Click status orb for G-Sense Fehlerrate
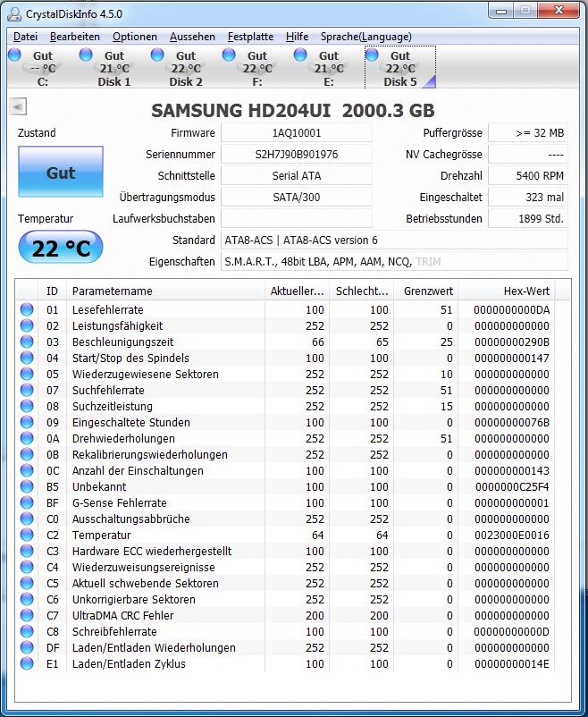The height and width of the screenshot is (717, 588). 27,502
